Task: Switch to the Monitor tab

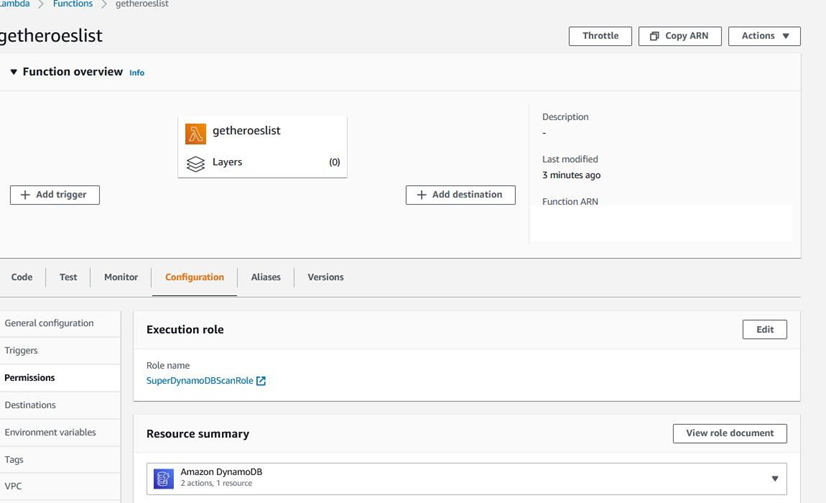Action: coord(121,277)
